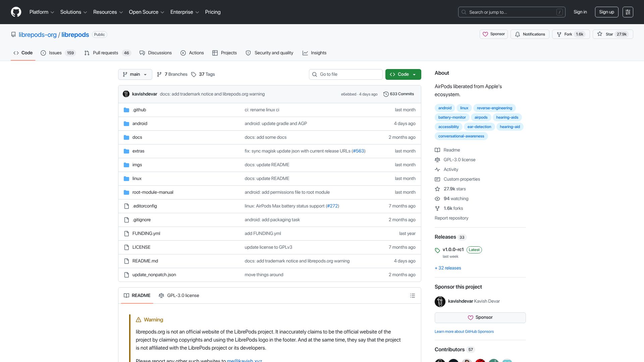Click the Sign up button
The image size is (644, 362).
pos(606,12)
